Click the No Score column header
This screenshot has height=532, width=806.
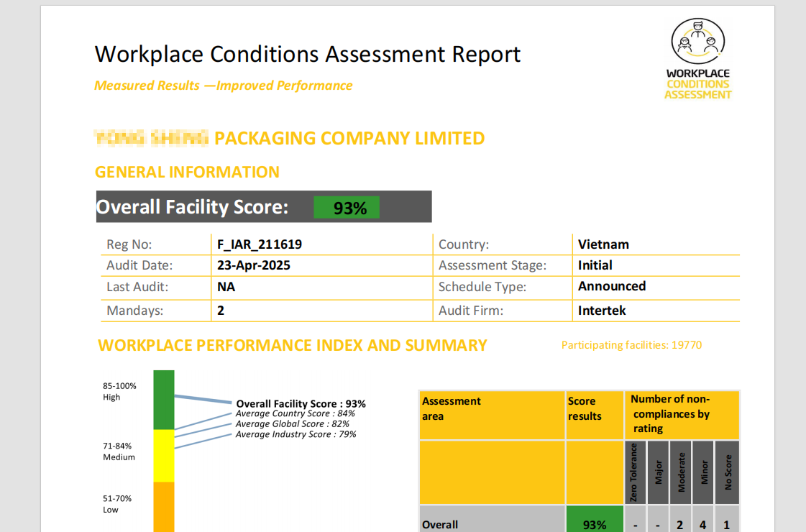point(727,472)
